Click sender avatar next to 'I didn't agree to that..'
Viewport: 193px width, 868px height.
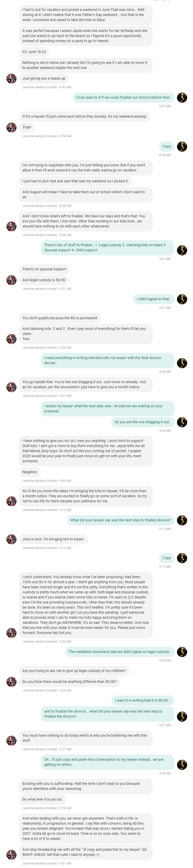pyautogui.click(x=182, y=299)
